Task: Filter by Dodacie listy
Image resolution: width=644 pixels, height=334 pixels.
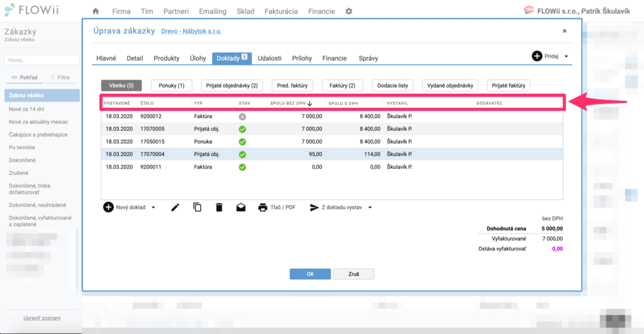Action: [x=392, y=86]
